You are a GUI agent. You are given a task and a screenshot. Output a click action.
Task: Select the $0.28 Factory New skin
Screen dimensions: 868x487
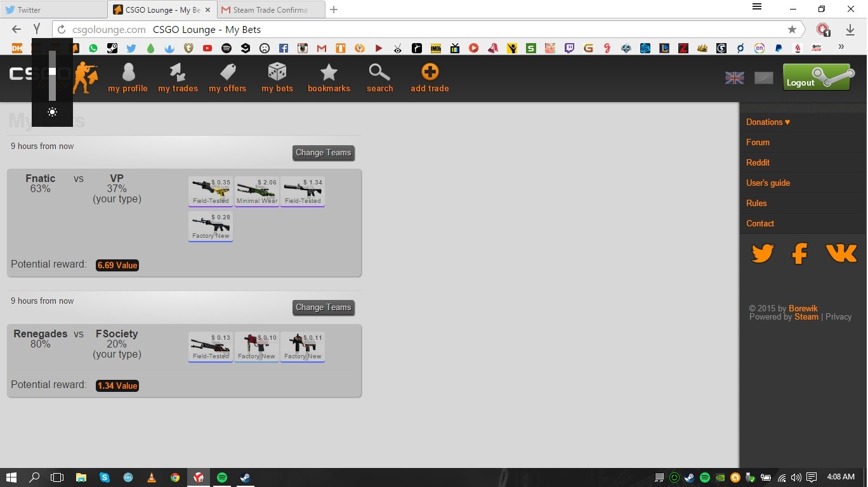tap(211, 226)
